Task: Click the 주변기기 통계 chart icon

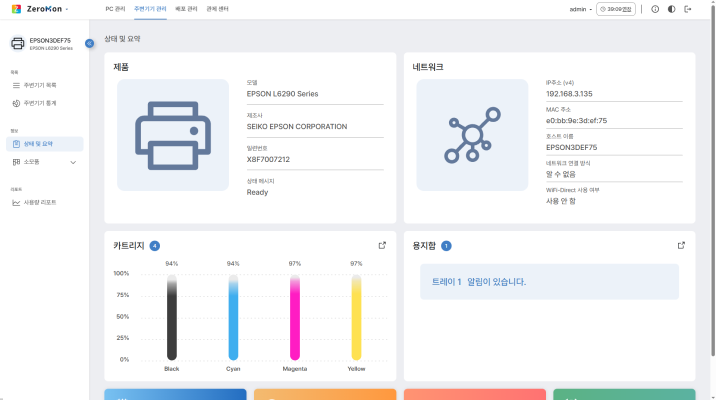Action: (16, 103)
